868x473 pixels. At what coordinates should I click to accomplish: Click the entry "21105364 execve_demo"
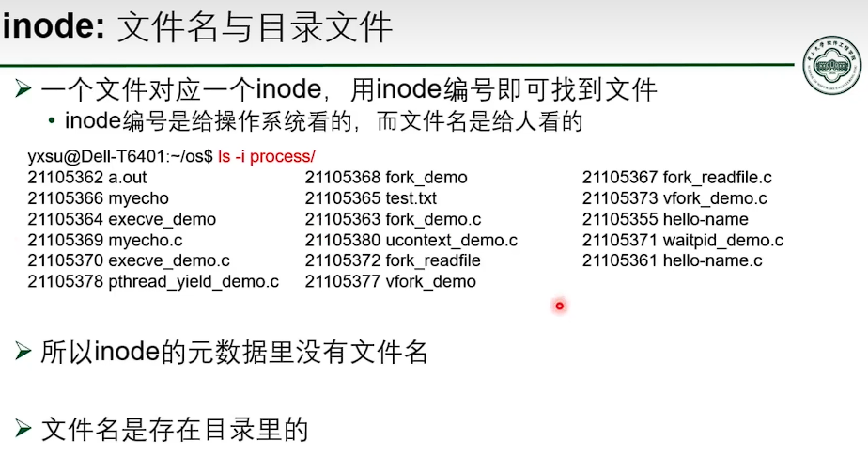click(122, 219)
